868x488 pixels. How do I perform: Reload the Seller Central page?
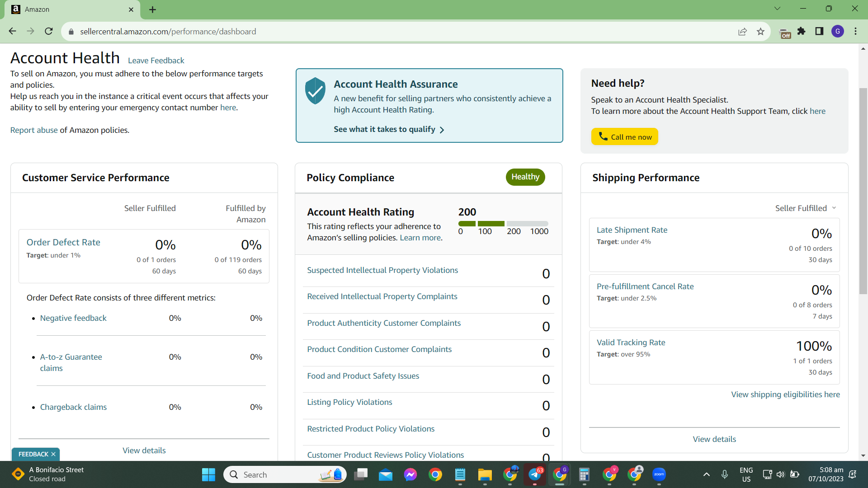coord(49,31)
